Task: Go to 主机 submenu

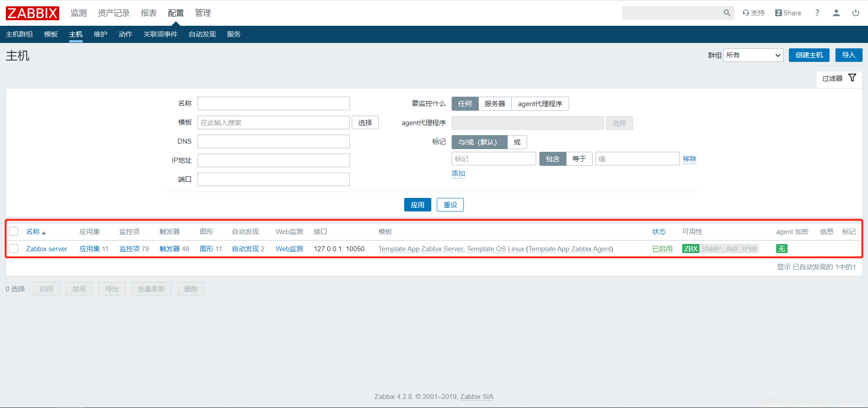Action: pos(76,34)
